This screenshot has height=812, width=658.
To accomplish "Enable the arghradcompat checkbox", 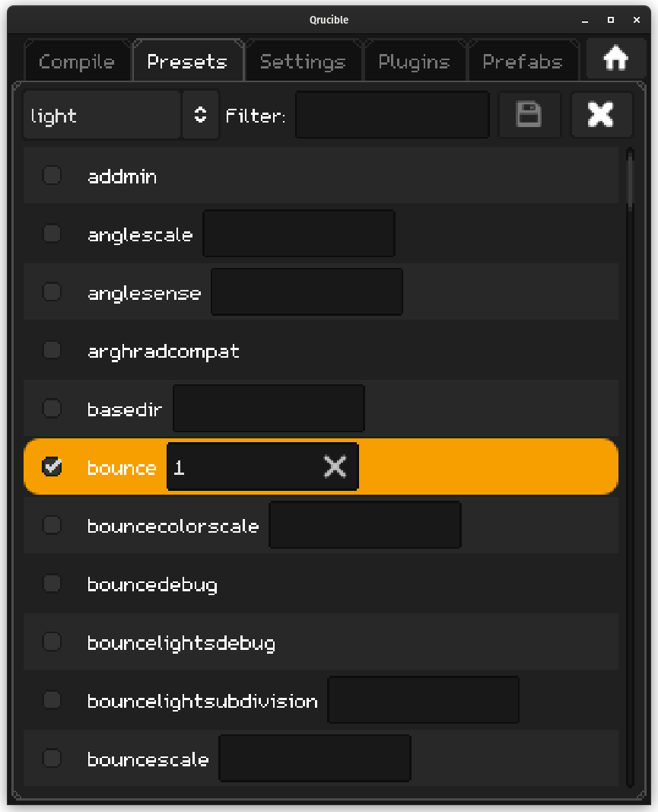I will pyautogui.click(x=52, y=350).
